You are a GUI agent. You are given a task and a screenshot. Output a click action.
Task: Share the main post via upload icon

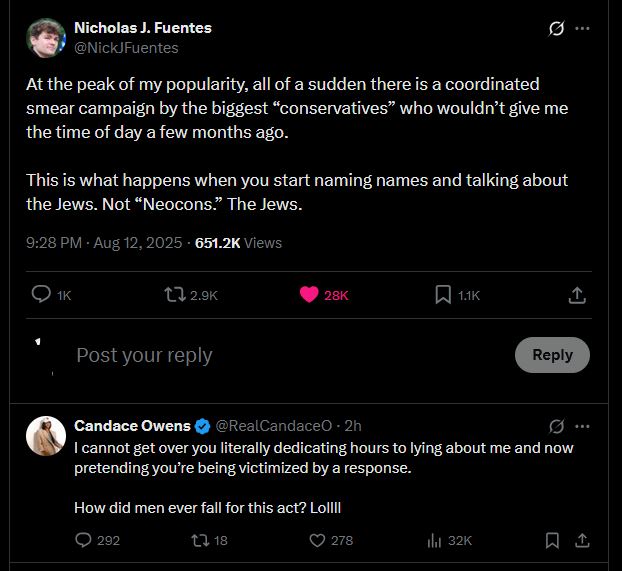tap(576, 294)
